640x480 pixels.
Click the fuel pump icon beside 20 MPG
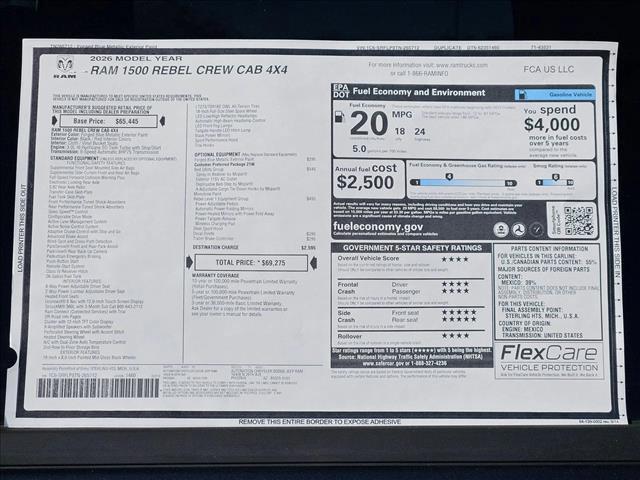(x=340, y=117)
